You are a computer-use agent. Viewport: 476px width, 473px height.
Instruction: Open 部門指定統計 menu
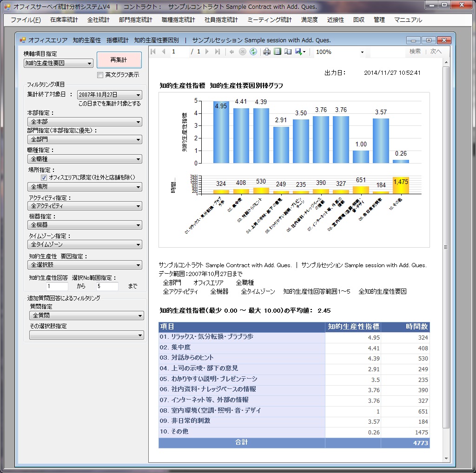[x=136, y=20]
